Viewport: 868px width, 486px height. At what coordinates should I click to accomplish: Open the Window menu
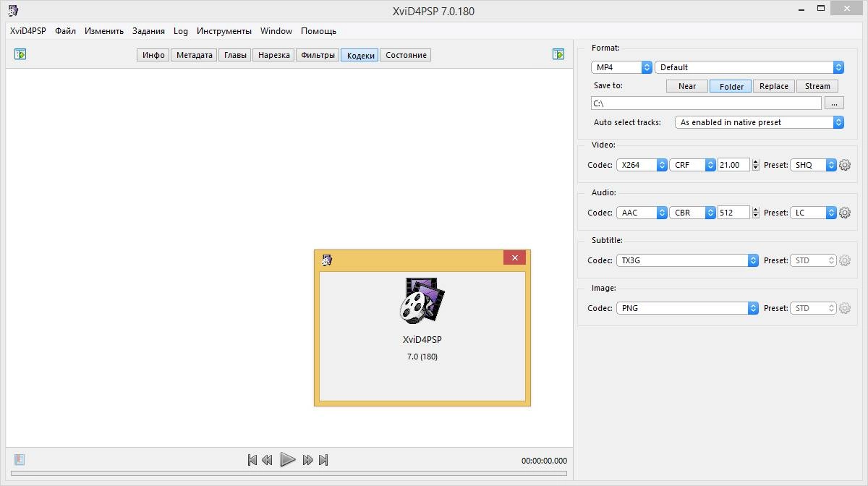pyautogui.click(x=276, y=31)
